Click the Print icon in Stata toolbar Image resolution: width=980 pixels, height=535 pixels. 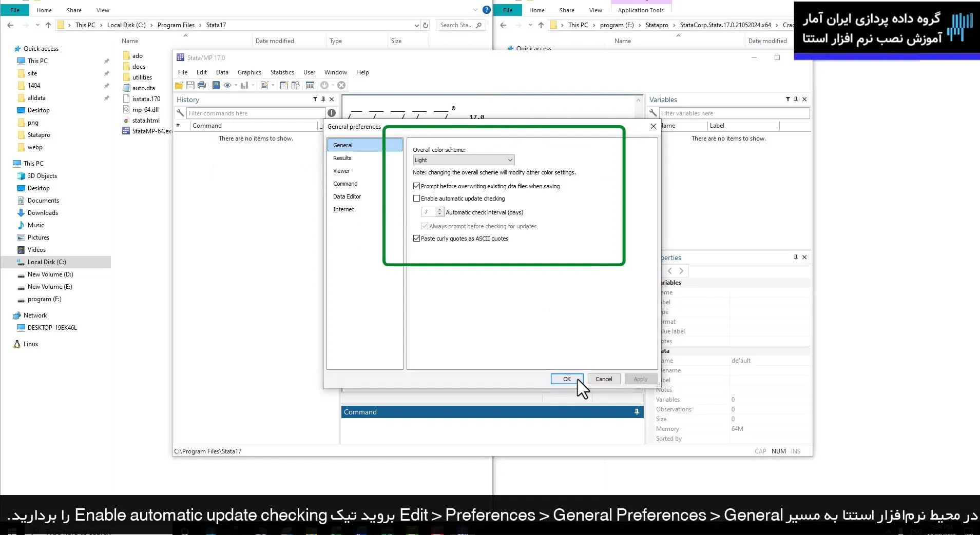pos(202,85)
